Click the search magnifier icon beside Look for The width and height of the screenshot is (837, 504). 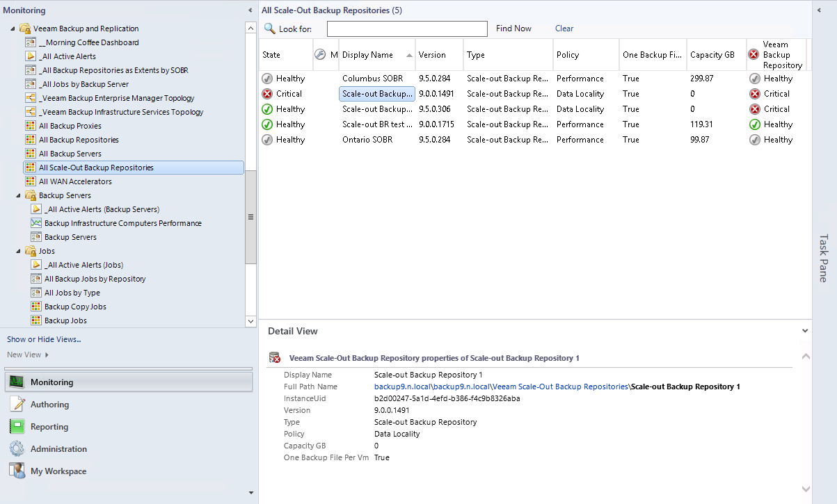coord(269,29)
